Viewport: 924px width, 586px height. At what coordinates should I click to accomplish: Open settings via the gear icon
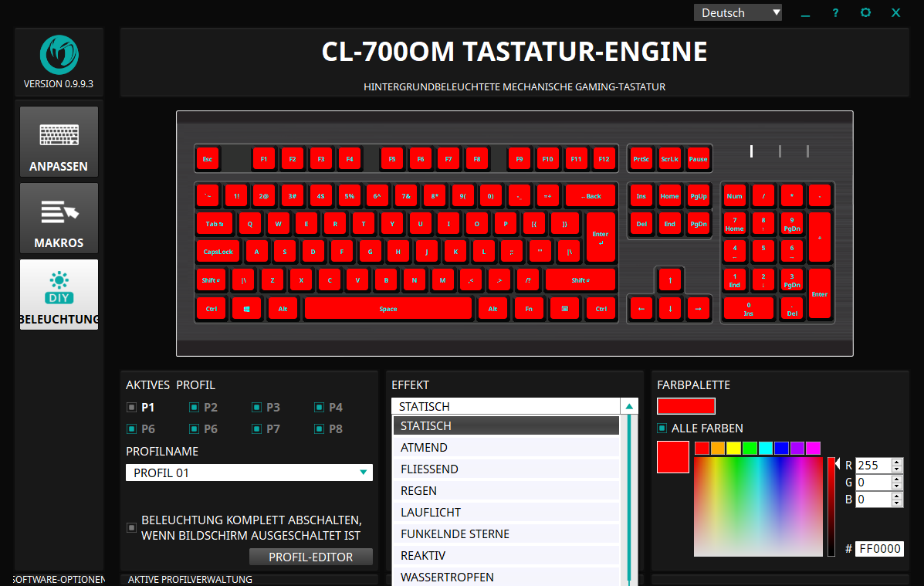pos(865,13)
